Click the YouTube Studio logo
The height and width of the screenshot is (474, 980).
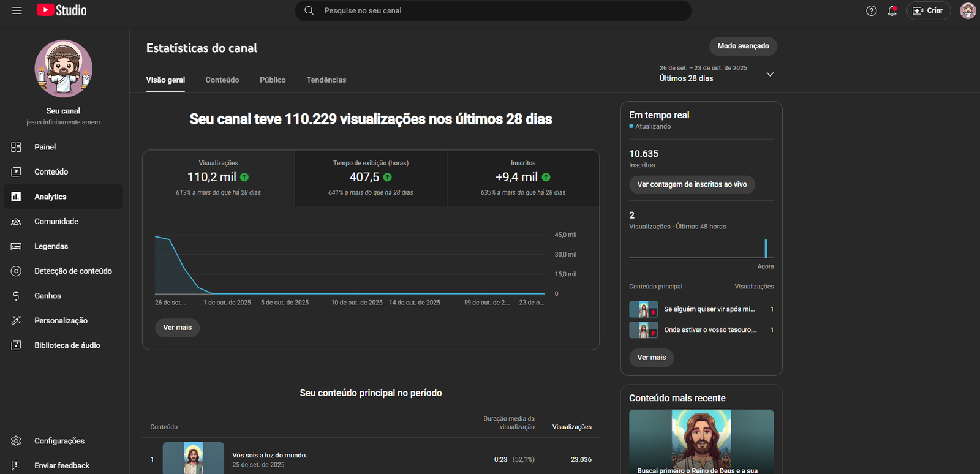click(x=62, y=10)
